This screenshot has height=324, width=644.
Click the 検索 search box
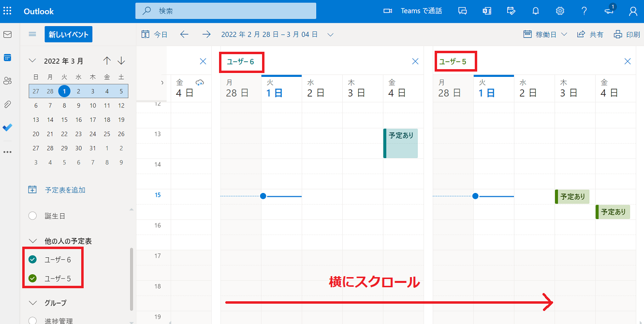click(225, 11)
